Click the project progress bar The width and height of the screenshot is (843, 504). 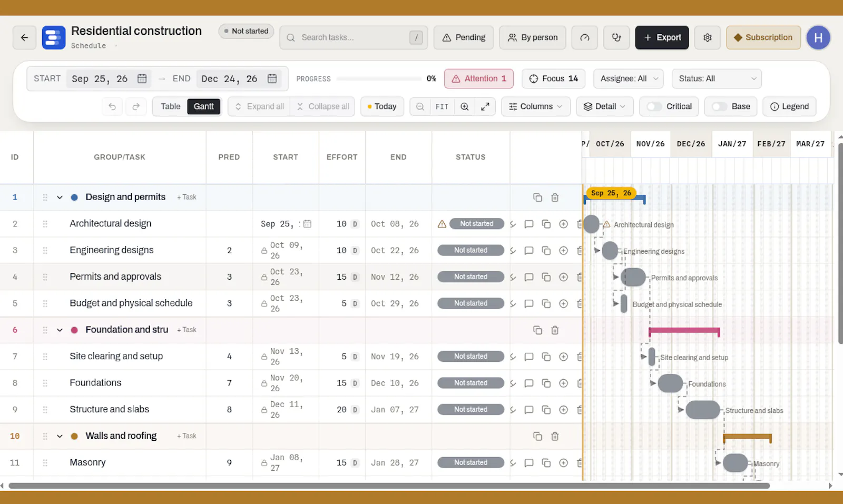[x=379, y=79]
